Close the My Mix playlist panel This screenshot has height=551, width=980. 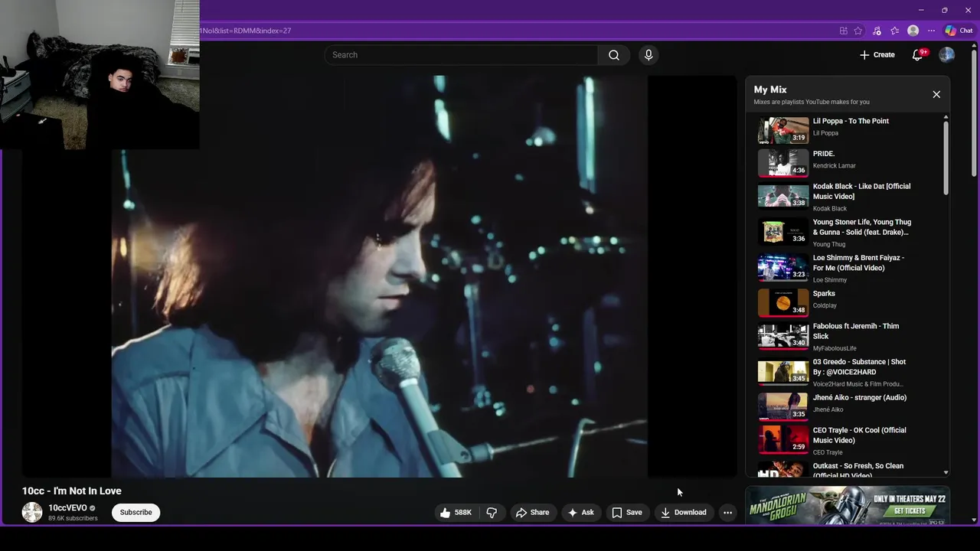tap(936, 94)
